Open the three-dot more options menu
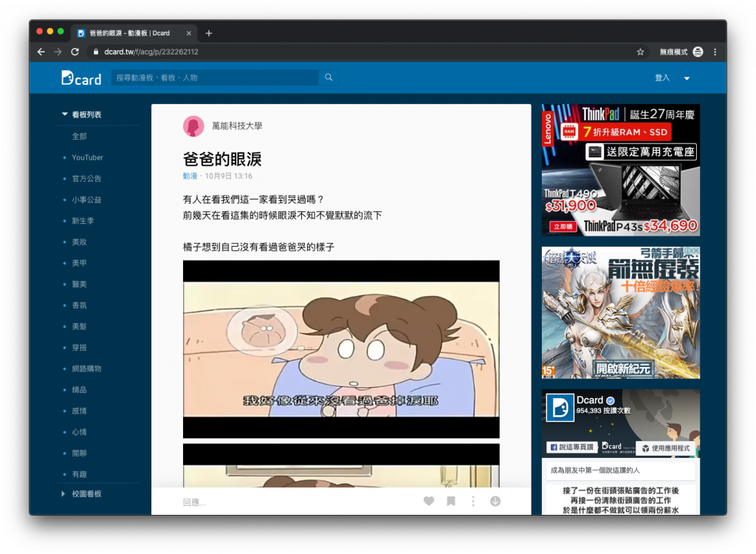This screenshot has height=554, width=756. [473, 502]
